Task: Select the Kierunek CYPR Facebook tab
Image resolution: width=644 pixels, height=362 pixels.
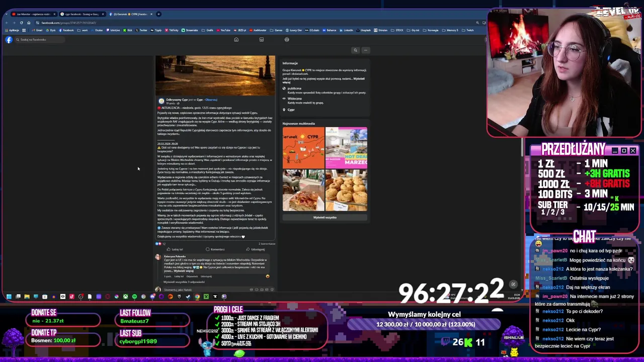Action: pyautogui.click(x=130, y=14)
